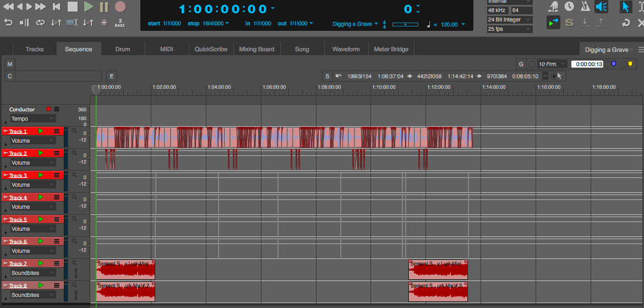
Task: Click the S selection info button
Action: click(328, 76)
